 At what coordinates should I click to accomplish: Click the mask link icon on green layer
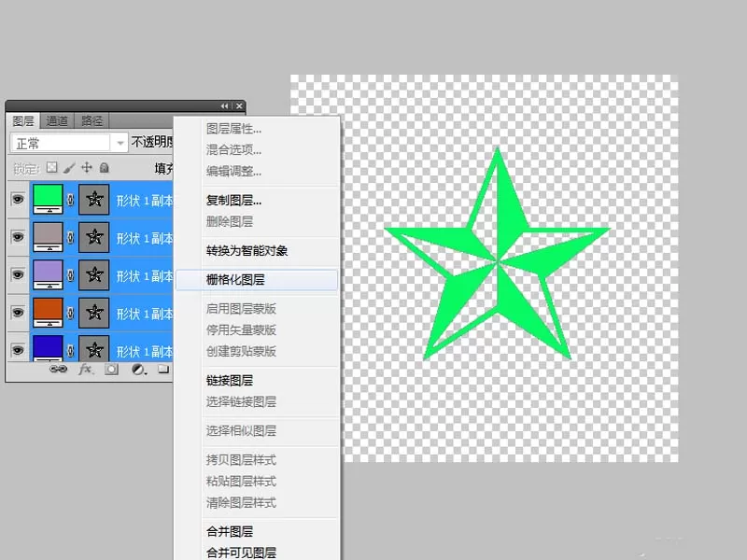pos(71,200)
